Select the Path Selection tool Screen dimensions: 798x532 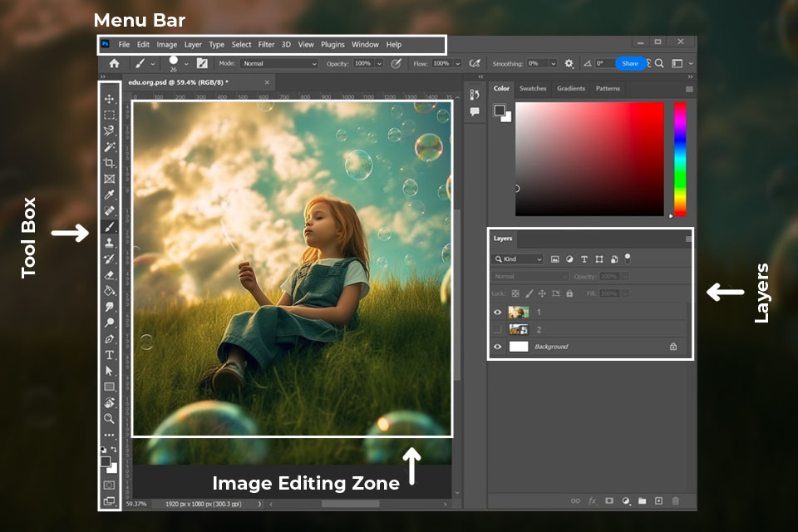point(109,371)
